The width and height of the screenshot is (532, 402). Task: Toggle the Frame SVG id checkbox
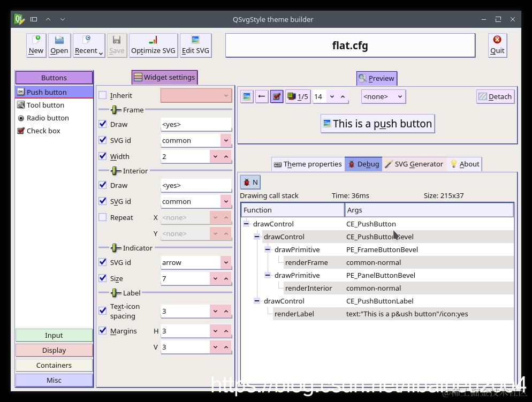(x=102, y=140)
